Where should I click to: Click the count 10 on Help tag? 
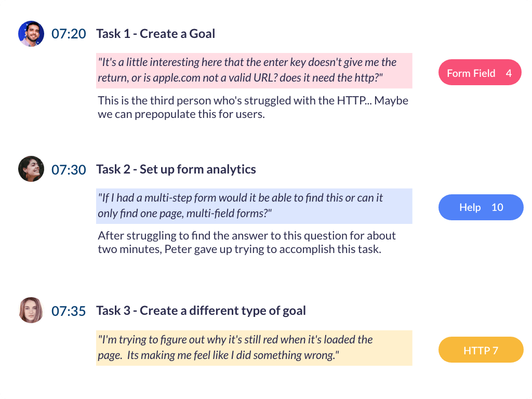coord(497,207)
